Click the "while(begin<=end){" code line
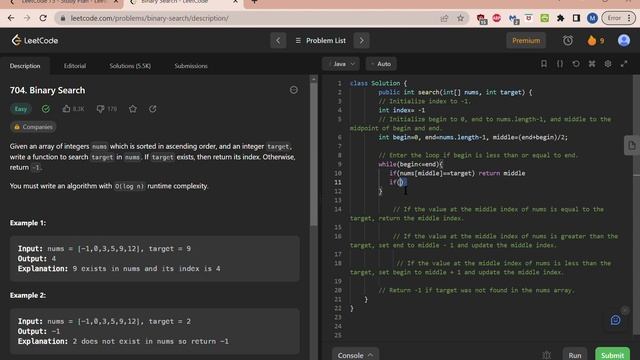 coord(410,164)
